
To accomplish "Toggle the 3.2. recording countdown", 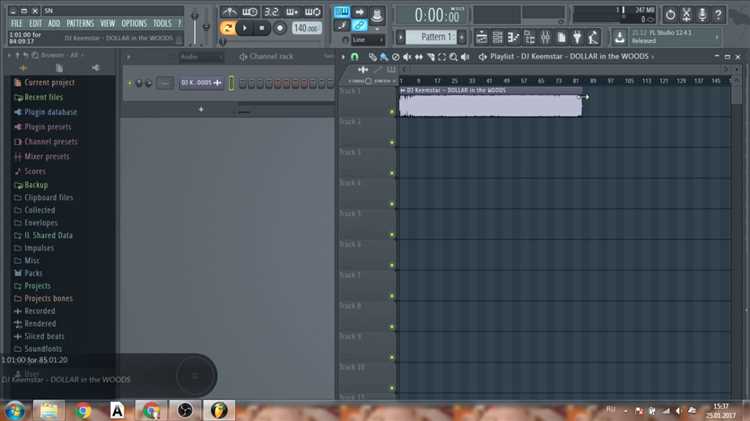I will (271, 11).
